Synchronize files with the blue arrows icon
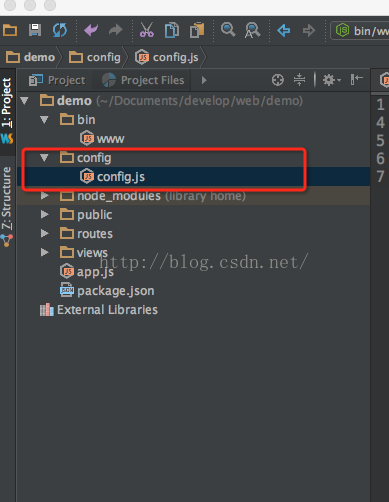Screen dimensions: 389x502 60,30
